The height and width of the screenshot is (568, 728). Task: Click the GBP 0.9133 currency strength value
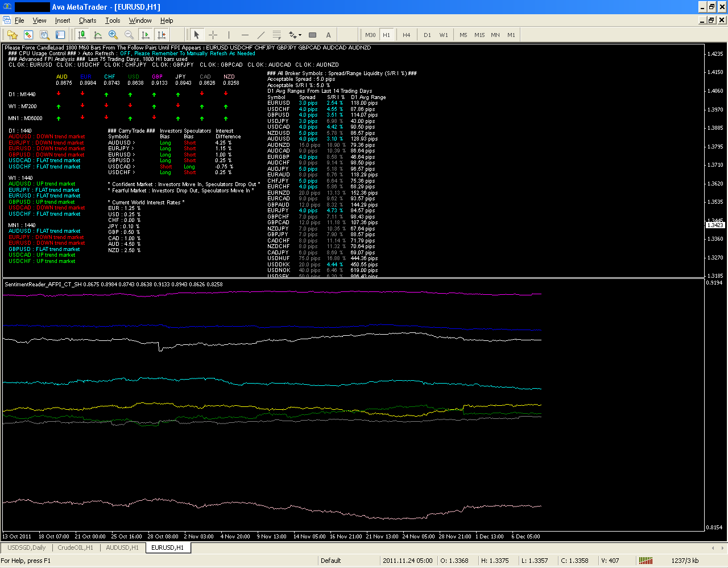(159, 83)
